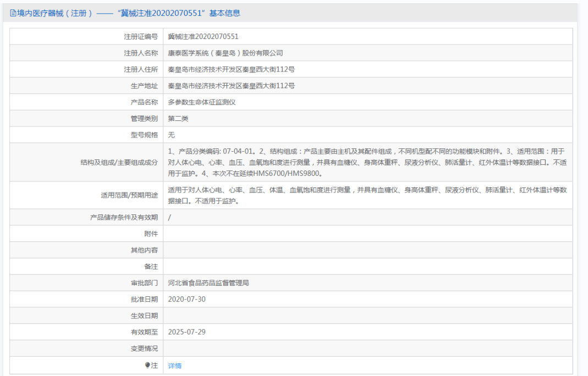Screen dimensions: 588x376
Task: Click the 注册人住所 address value
Action: tap(231, 69)
